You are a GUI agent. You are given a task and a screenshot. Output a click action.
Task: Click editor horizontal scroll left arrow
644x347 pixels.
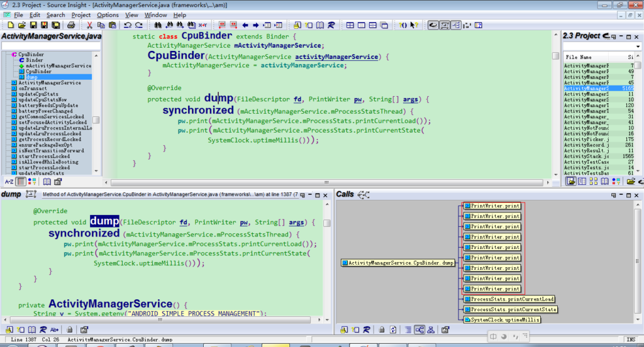[x=106, y=182]
